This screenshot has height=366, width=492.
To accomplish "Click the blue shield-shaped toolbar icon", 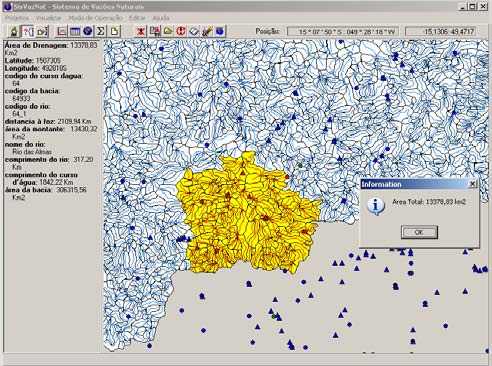I will (220, 31).
